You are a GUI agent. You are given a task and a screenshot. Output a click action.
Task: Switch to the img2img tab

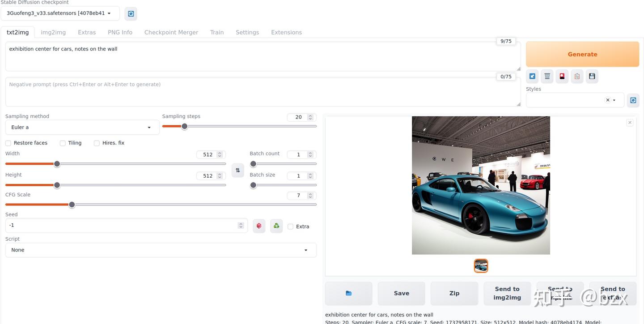pyautogui.click(x=53, y=32)
